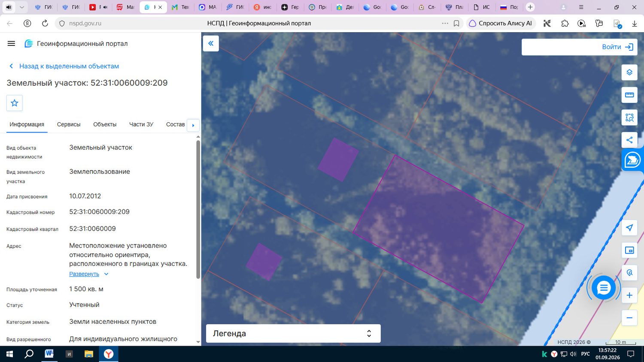Collapse the left info panel

(211, 43)
